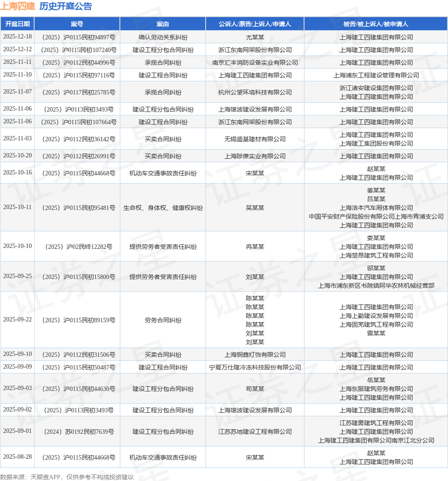Click plaintiff 冉某某
The height and width of the screenshot is (481, 448).
click(x=255, y=247)
